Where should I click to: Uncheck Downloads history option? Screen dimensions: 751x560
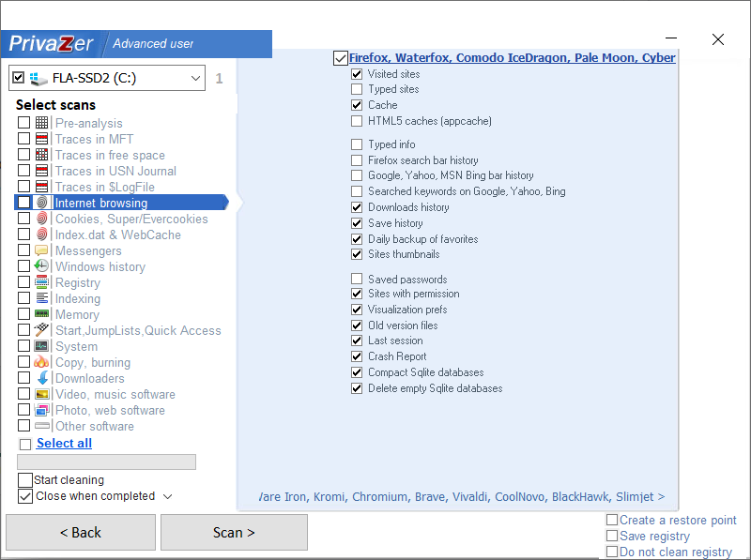tap(357, 207)
